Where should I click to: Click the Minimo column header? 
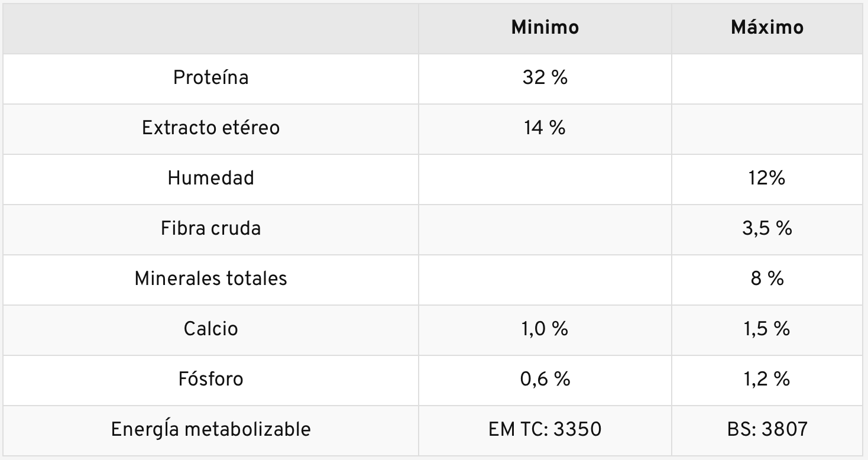click(x=545, y=28)
